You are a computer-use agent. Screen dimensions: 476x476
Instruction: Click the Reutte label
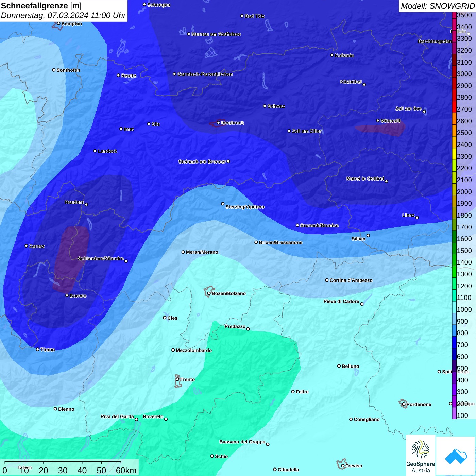(129, 75)
